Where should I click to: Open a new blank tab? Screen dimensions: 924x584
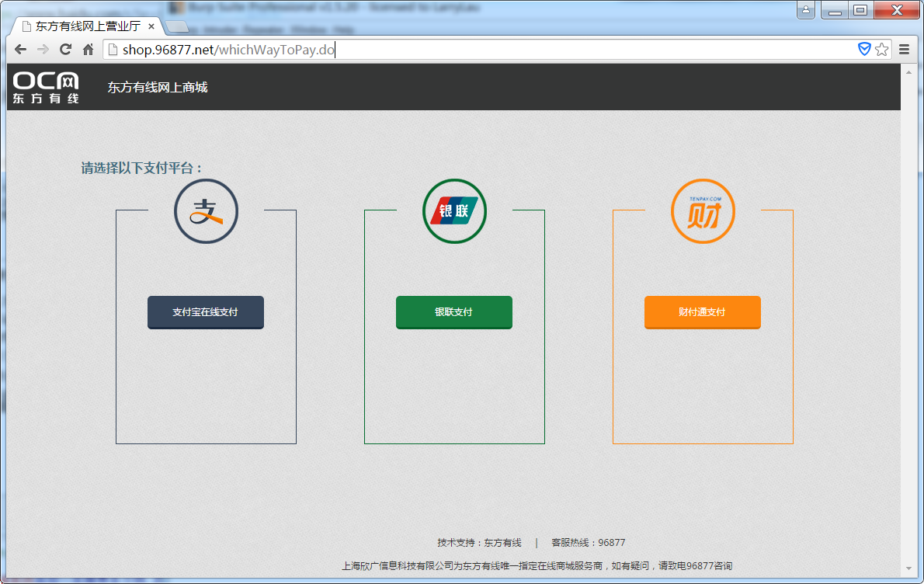click(177, 26)
